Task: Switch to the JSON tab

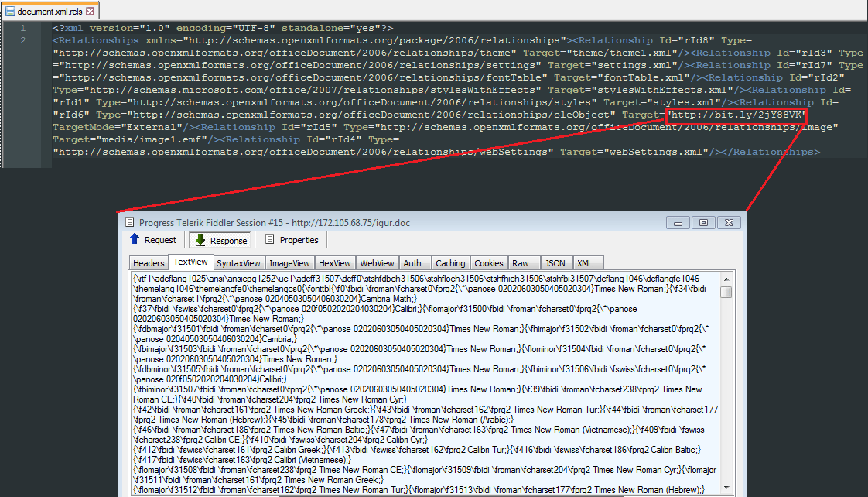Action: [554, 263]
